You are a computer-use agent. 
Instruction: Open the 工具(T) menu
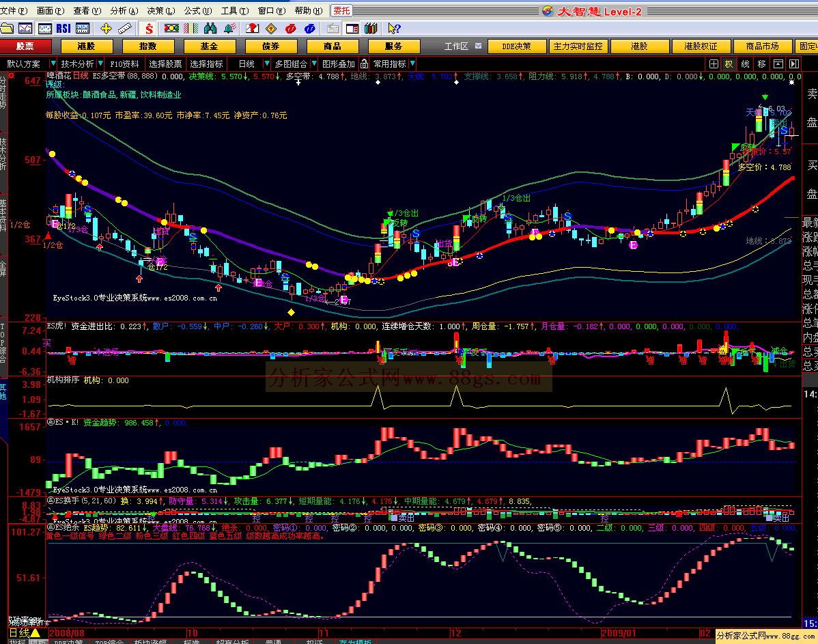coord(235,10)
